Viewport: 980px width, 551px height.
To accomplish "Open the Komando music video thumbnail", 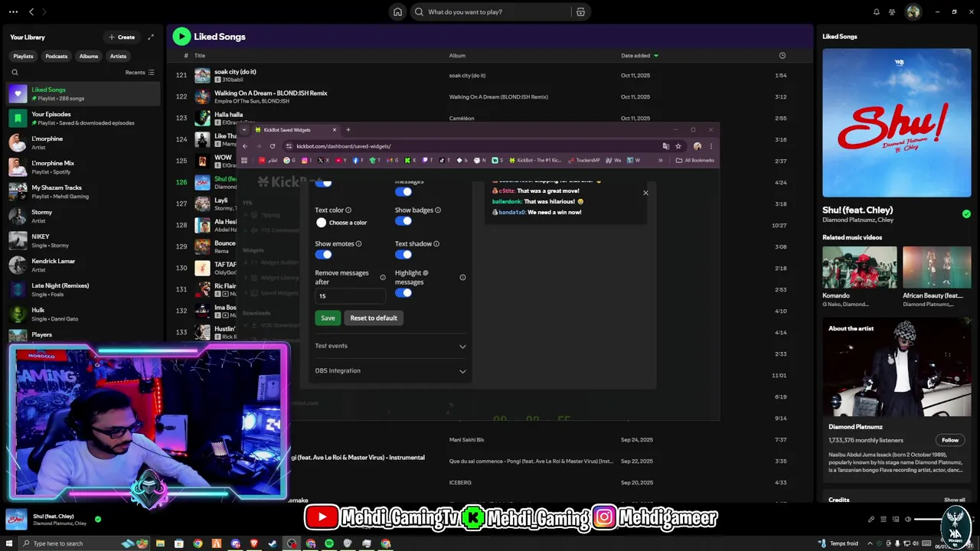I will (x=859, y=266).
